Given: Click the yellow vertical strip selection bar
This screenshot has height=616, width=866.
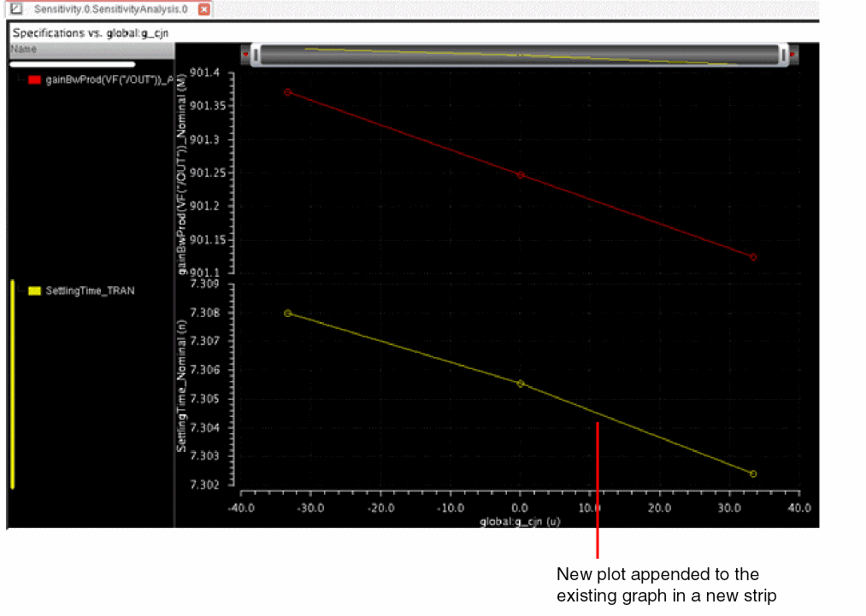Looking at the screenshot, I should (x=12, y=384).
